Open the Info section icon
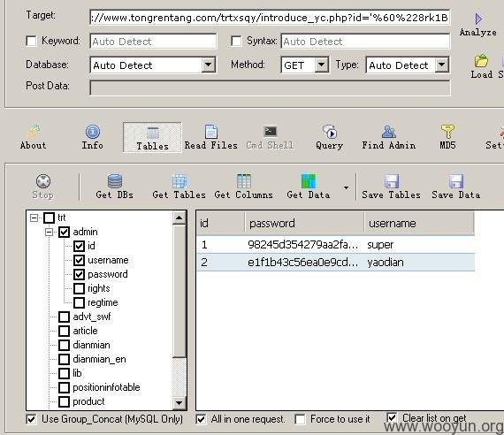 point(93,132)
